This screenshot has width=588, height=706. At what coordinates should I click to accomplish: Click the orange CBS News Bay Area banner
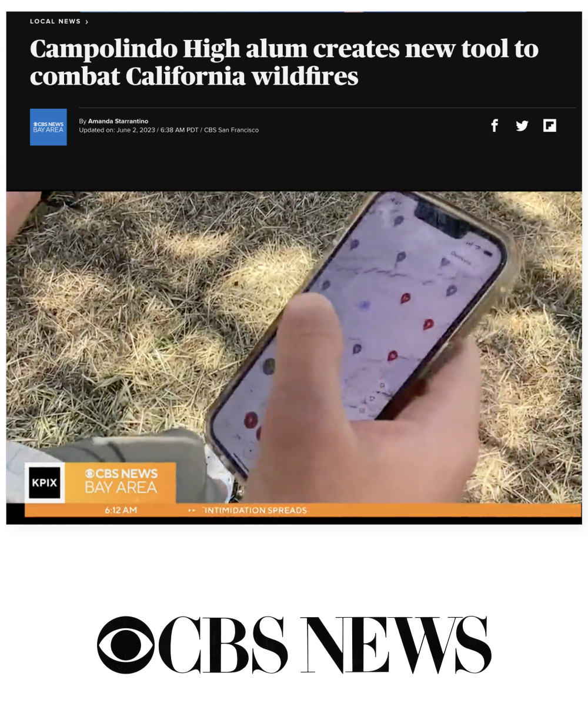point(121,482)
